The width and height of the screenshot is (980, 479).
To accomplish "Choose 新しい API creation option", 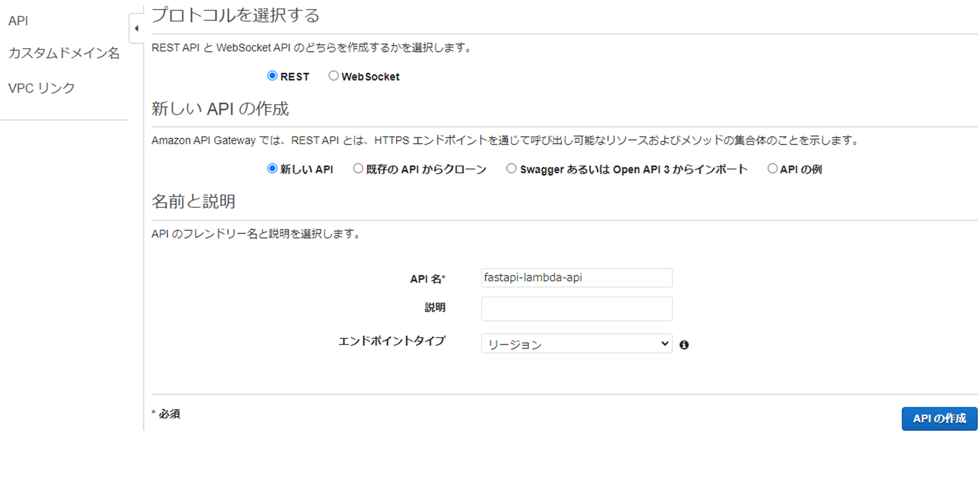I will point(272,169).
